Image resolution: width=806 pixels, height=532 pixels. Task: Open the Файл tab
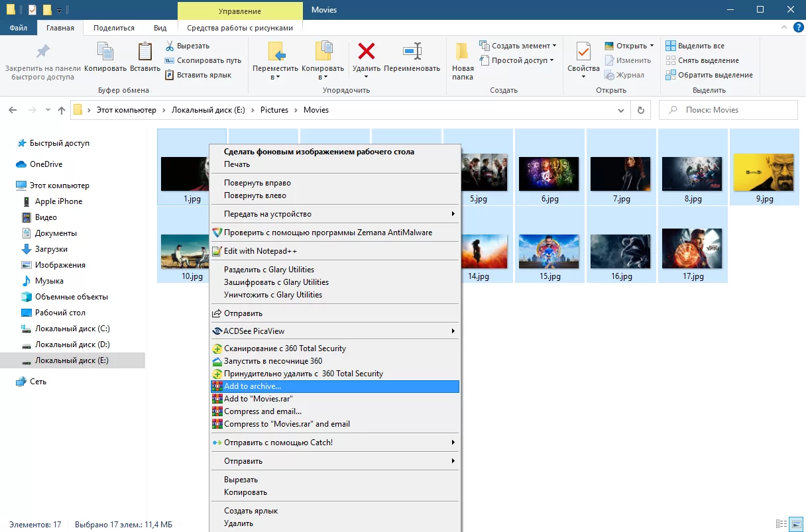(19, 28)
